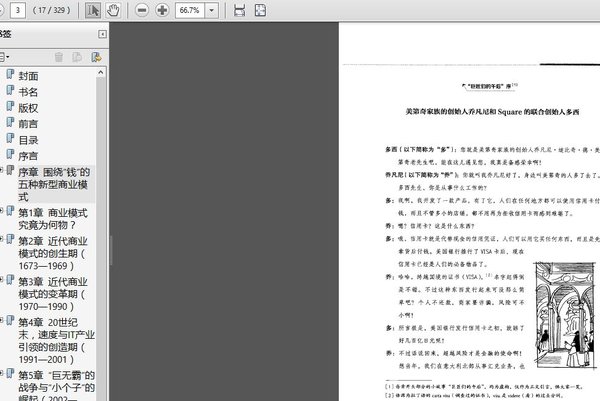Fit one full page to window
The image size is (600, 401).
tap(260, 10)
